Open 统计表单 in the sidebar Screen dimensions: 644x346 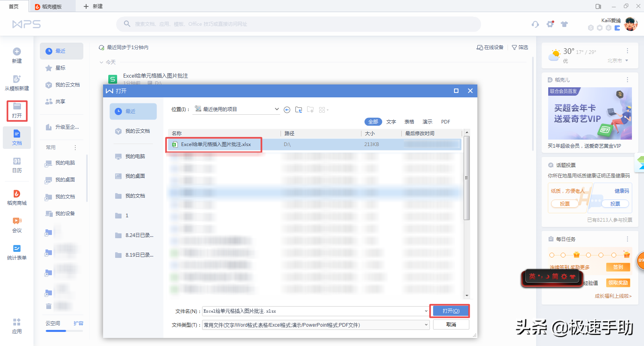tap(17, 252)
